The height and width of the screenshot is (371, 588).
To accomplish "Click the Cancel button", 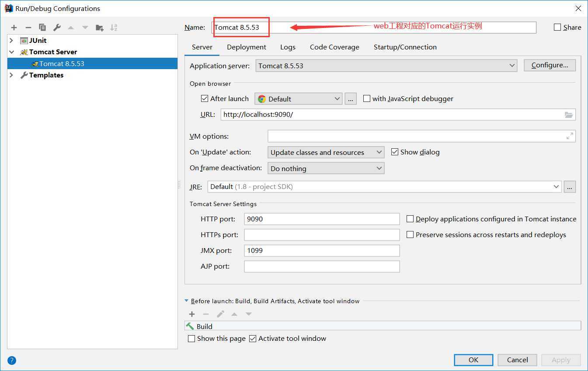I will pos(518,360).
